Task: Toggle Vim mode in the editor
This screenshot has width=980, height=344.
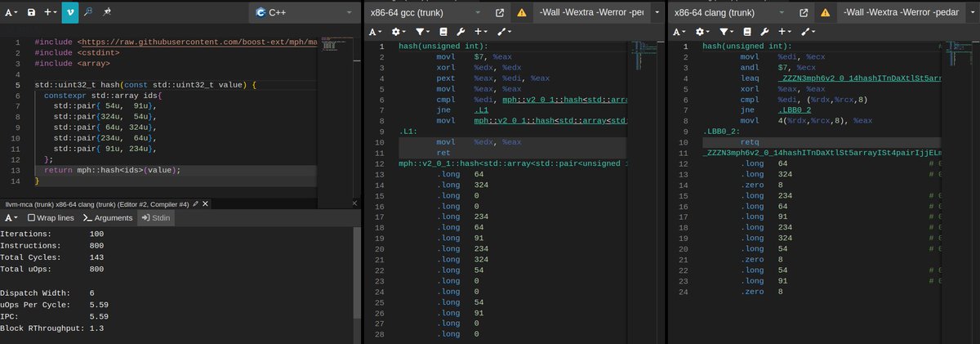Action: 70,13
